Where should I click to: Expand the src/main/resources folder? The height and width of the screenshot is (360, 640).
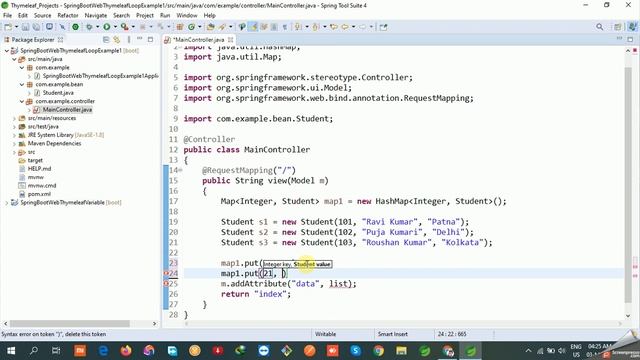coord(14,118)
